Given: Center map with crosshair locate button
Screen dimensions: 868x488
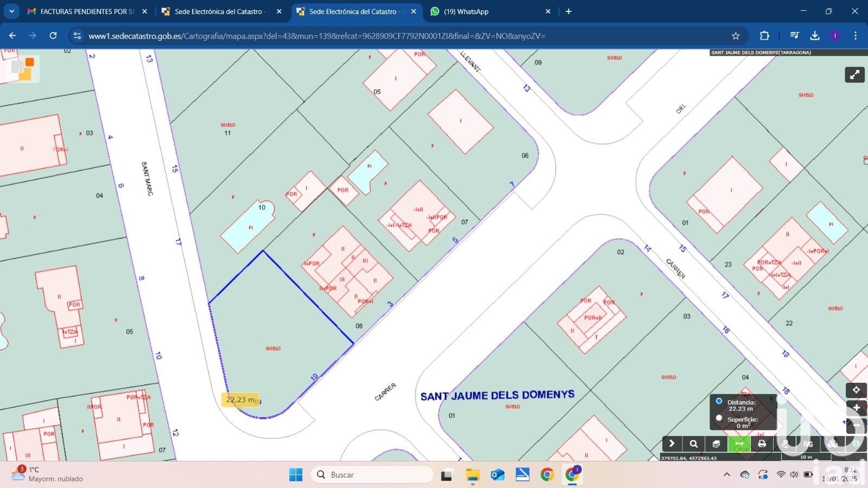Looking at the screenshot, I should pos(857,390).
